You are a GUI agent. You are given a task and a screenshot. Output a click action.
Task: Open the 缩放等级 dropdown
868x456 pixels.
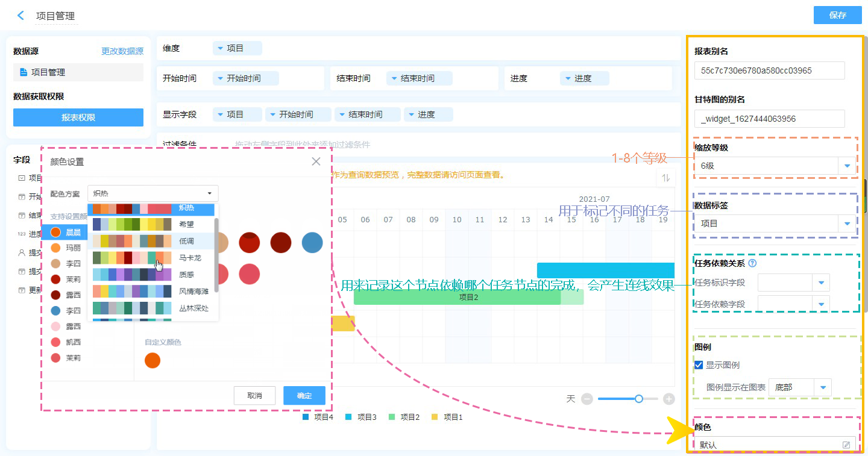(x=846, y=166)
